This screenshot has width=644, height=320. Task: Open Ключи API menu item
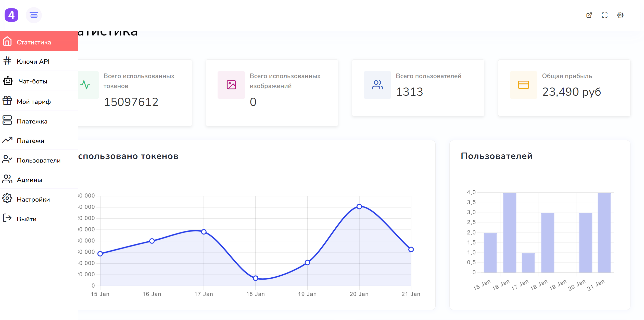click(33, 61)
